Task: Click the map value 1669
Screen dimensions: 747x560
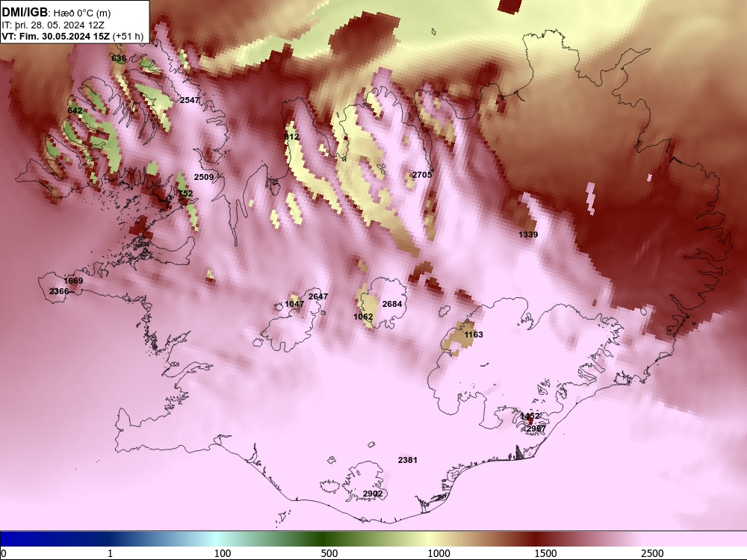Action: point(73,281)
